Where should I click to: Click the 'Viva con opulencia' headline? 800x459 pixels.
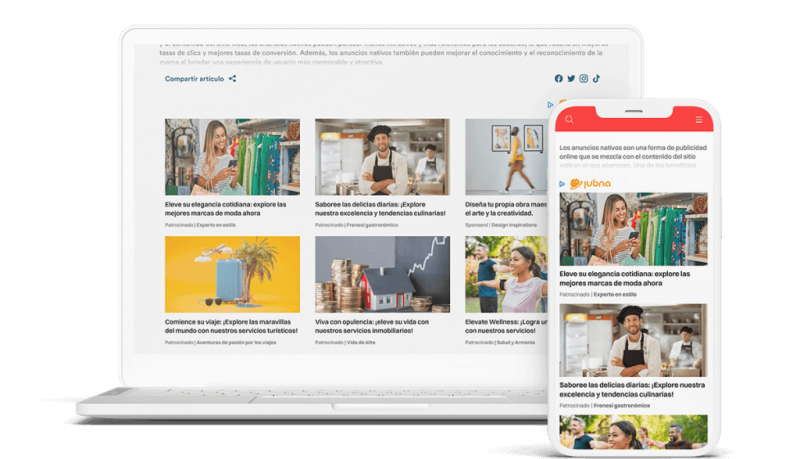[372, 326]
